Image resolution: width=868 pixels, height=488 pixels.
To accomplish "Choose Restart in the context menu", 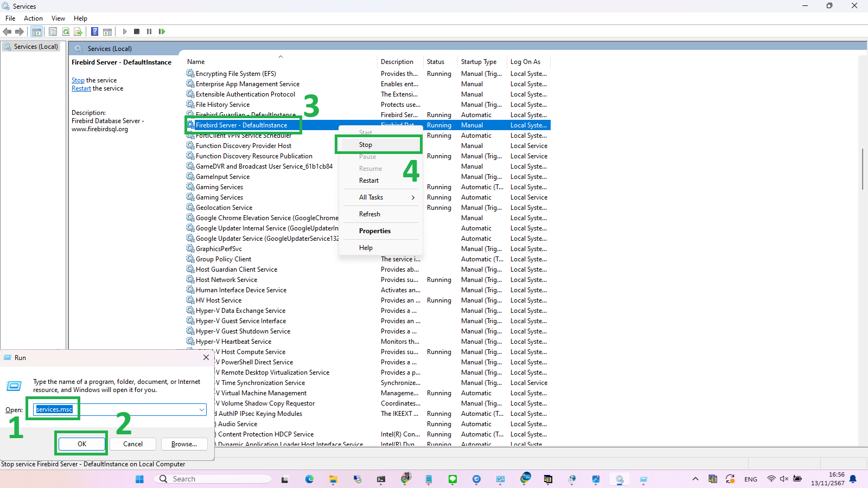I will [381, 181].
